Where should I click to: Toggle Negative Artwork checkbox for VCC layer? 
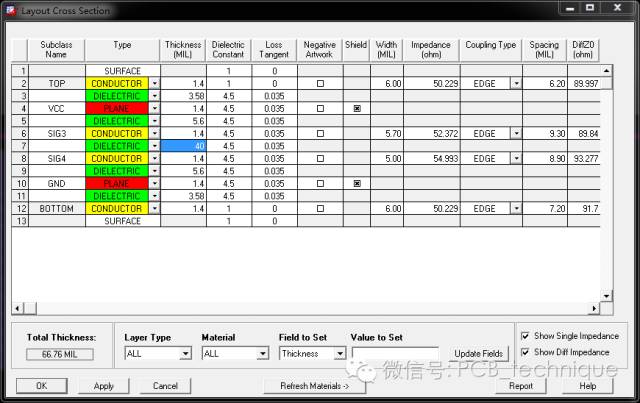click(320, 109)
